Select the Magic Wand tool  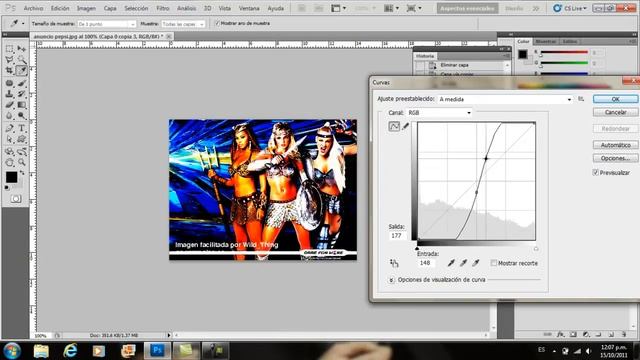[x=22, y=60]
